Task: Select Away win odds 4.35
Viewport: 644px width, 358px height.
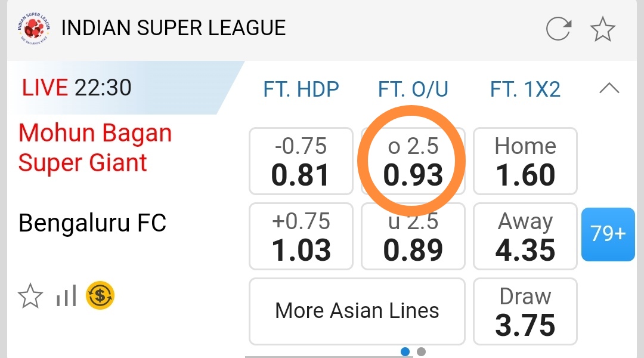Action: tap(525, 236)
